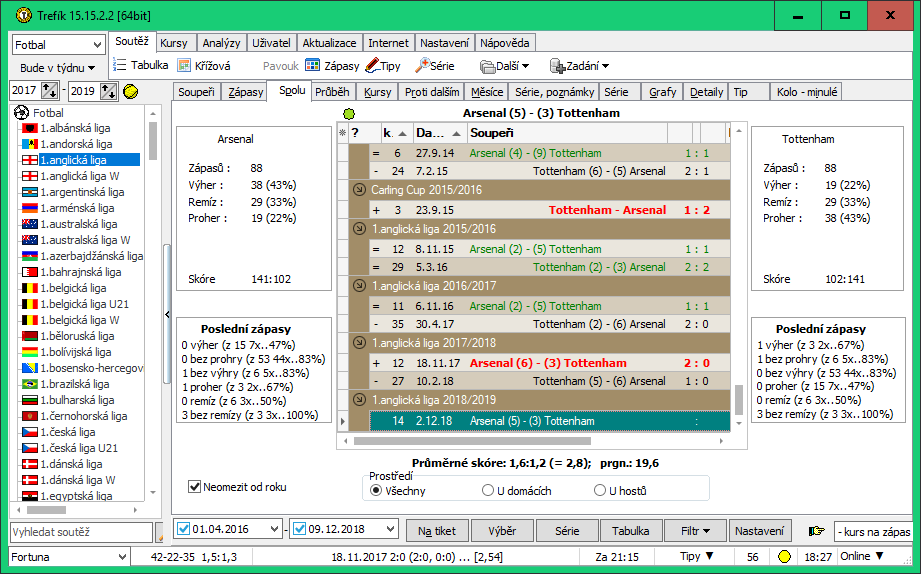Open the Online status dropdown

point(862,556)
